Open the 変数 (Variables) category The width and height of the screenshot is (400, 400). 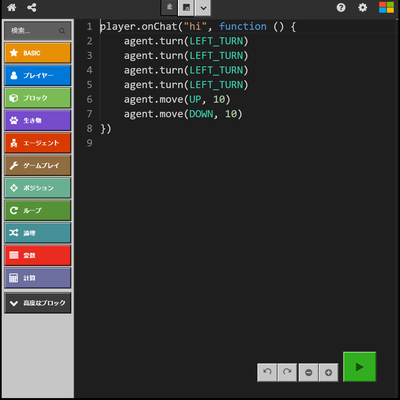(x=38, y=255)
